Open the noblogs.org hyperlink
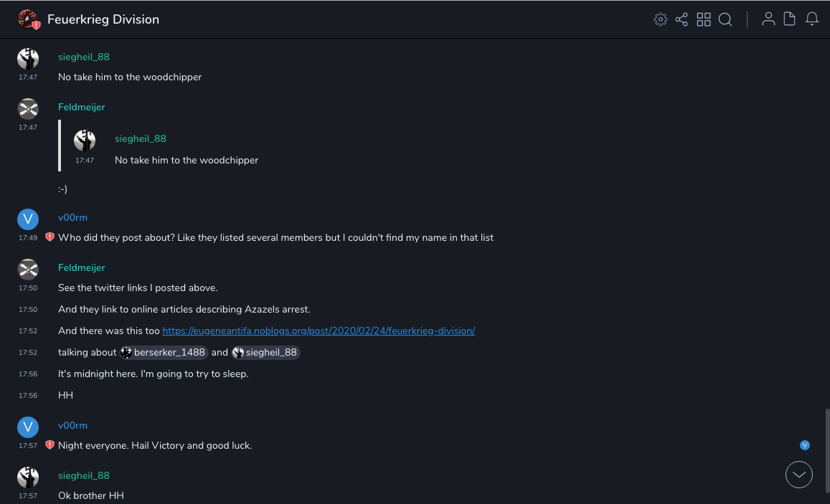Viewport: 830px width, 504px height. click(319, 331)
